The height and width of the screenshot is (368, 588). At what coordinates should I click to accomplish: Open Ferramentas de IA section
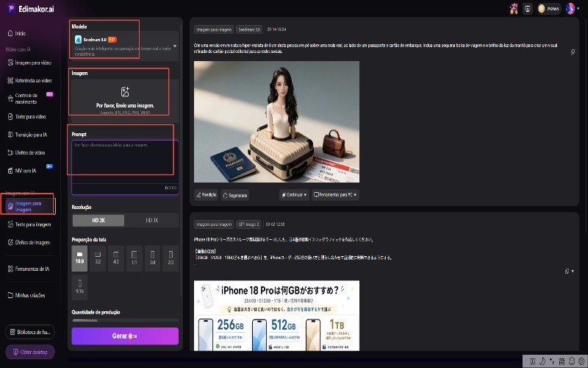point(29,269)
